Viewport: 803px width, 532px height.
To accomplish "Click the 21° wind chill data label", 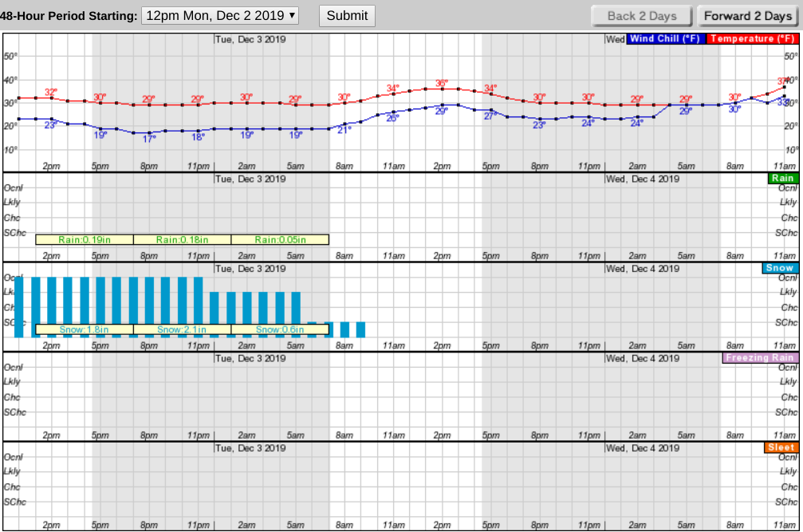I will click(344, 129).
